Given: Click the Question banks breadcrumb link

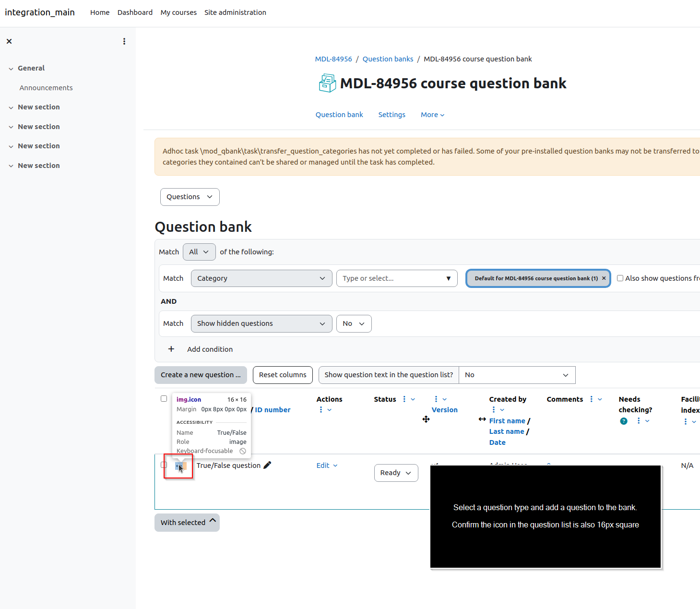Looking at the screenshot, I should coord(388,59).
